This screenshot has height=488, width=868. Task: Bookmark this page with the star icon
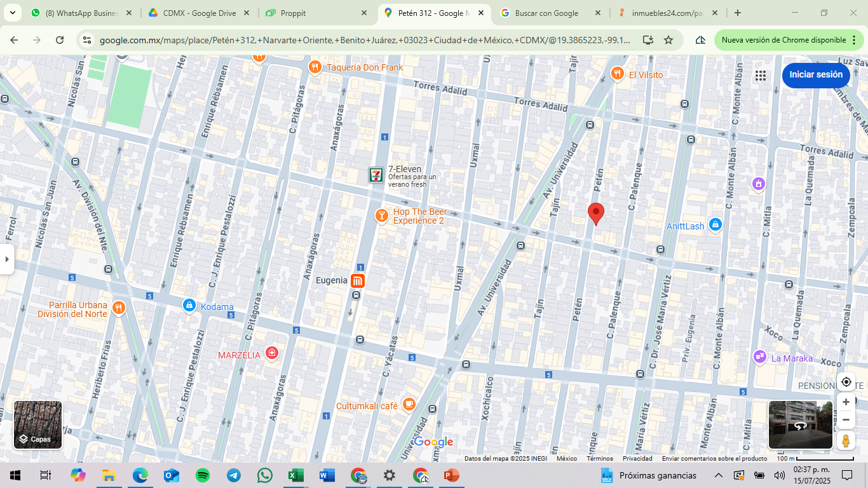(x=668, y=40)
